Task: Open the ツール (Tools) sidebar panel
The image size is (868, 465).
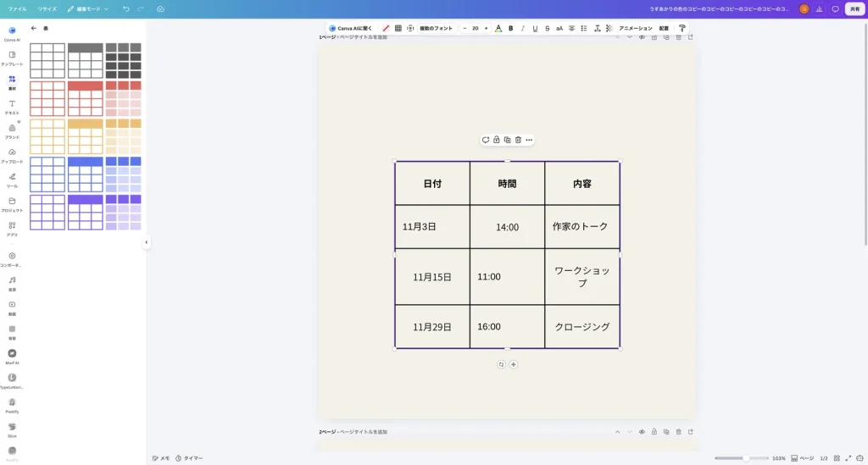Action: click(x=12, y=180)
